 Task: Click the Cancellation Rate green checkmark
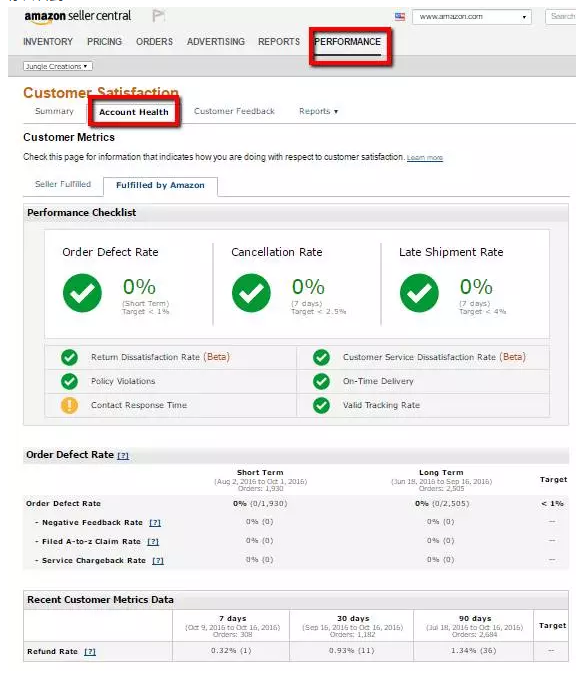(x=251, y=293)
